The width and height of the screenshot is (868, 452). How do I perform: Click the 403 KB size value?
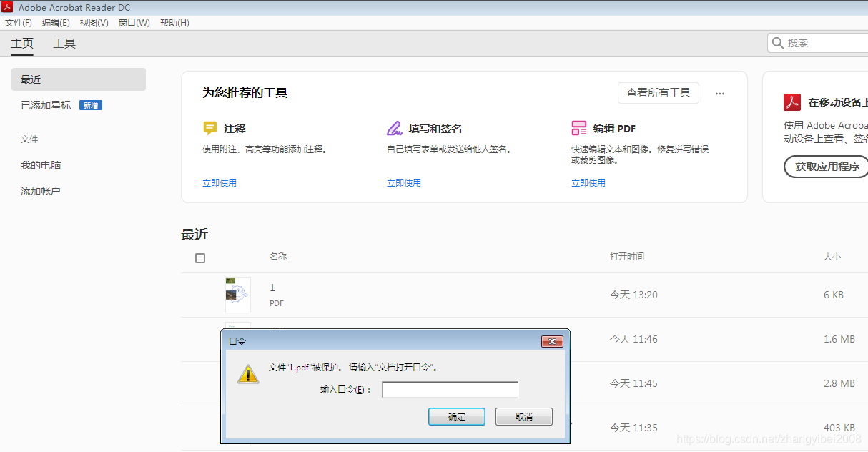pos(838,428)
